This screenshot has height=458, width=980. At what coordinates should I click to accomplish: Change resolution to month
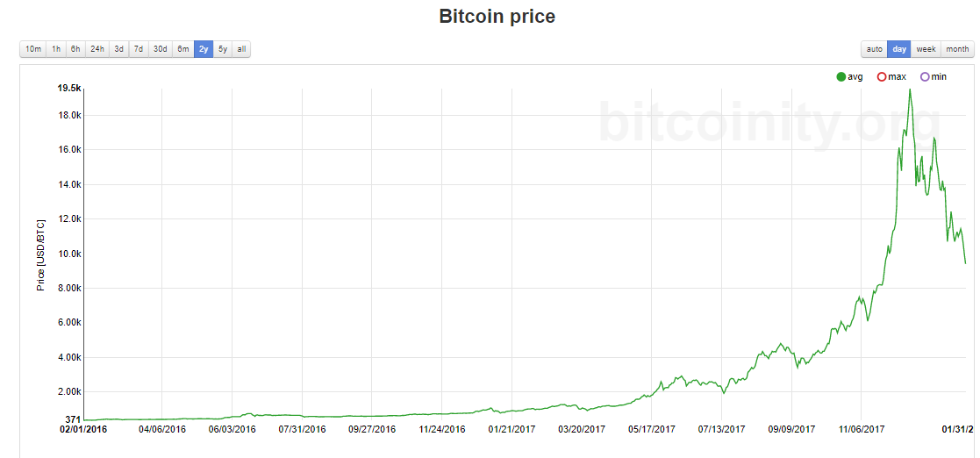point(958,49)
